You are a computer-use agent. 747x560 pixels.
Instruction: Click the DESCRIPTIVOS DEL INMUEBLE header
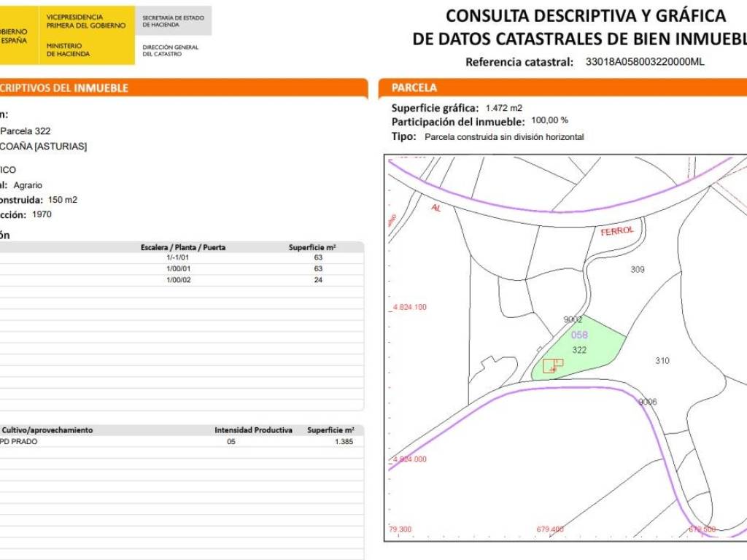click(64, 88)
